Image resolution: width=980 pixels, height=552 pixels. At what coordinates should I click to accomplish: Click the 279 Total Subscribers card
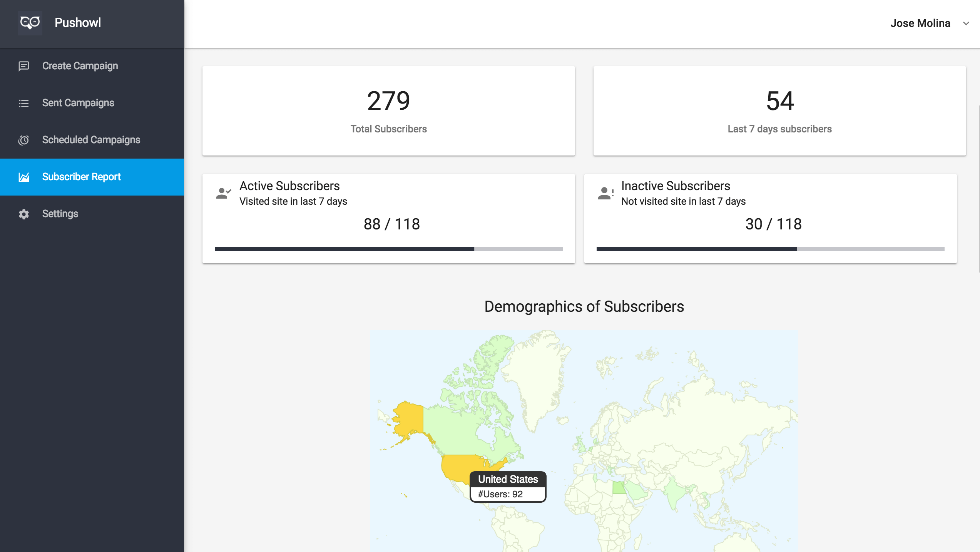coord(388,111)
